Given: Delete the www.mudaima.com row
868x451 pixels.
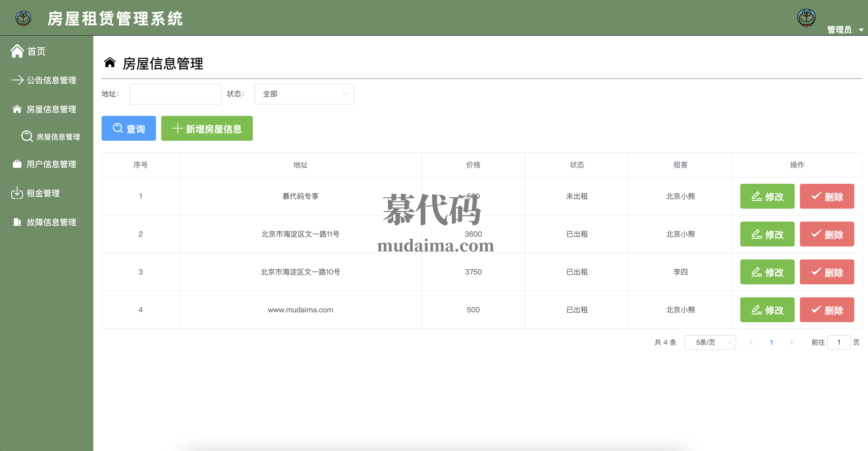Looking at the screenshot, I should 827,310.
